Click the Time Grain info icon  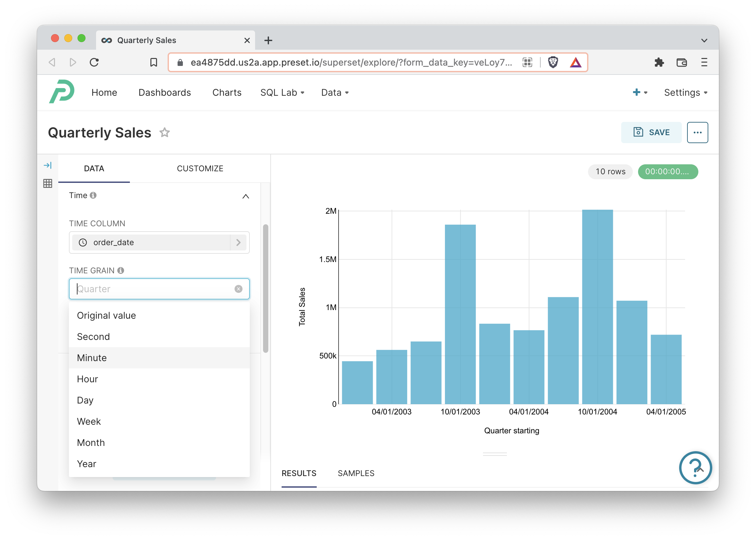[x=121, y=270]
